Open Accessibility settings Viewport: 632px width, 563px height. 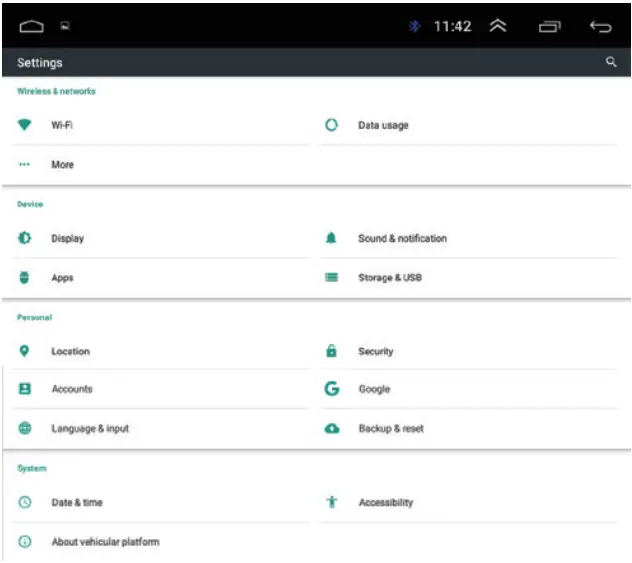pos(468,502)
